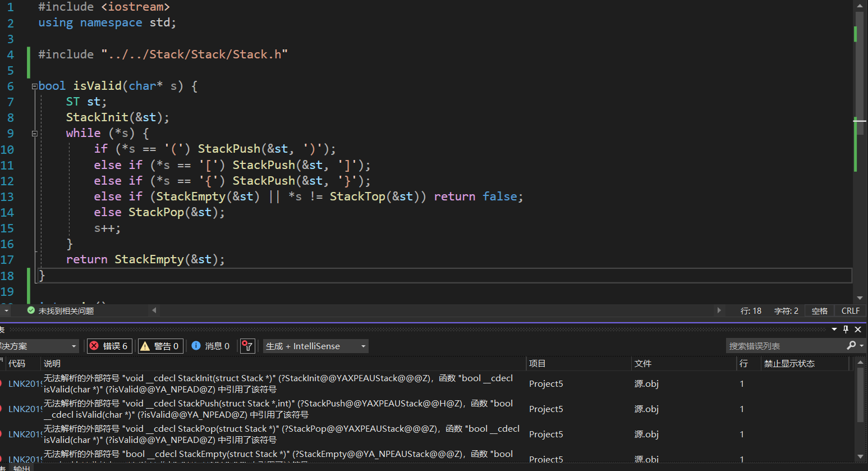Sort by the 文件 column header
This screenshot has width=868, height=471.
(x=683, y=363)
